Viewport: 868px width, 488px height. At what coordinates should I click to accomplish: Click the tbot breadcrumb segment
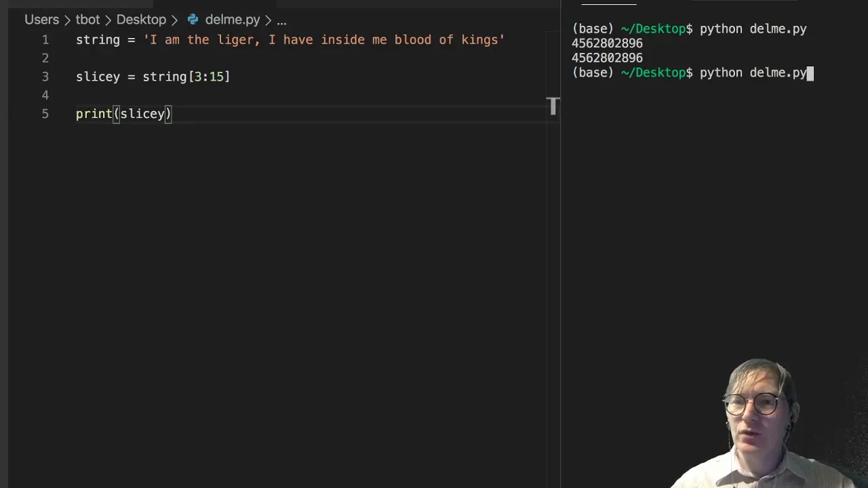tap(87, 20)
